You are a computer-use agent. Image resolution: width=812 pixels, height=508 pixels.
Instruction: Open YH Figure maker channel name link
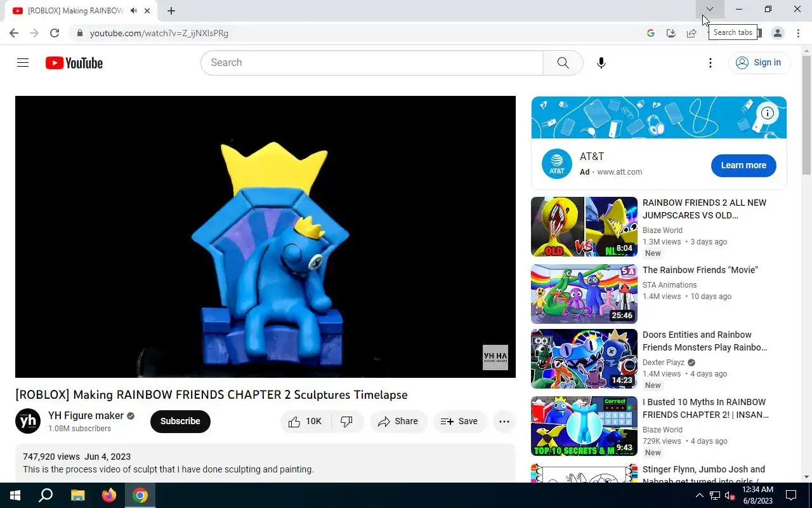coord(86,415)
